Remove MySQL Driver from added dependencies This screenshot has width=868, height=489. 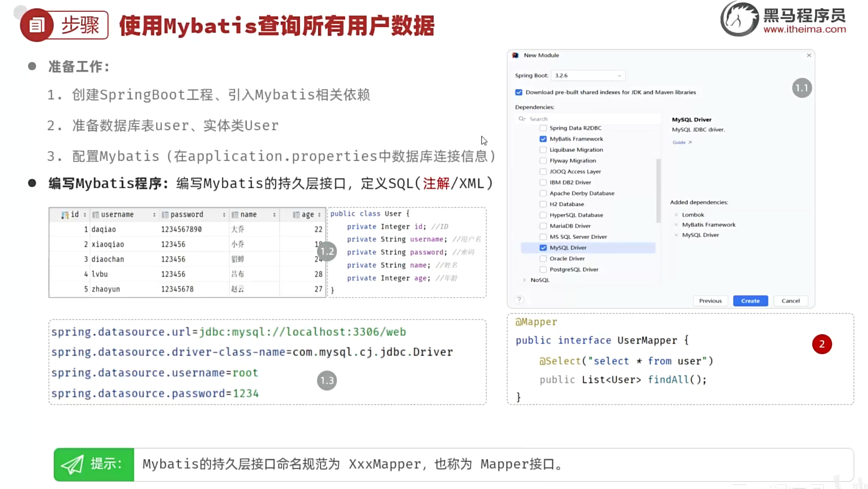tap(676, 235)
